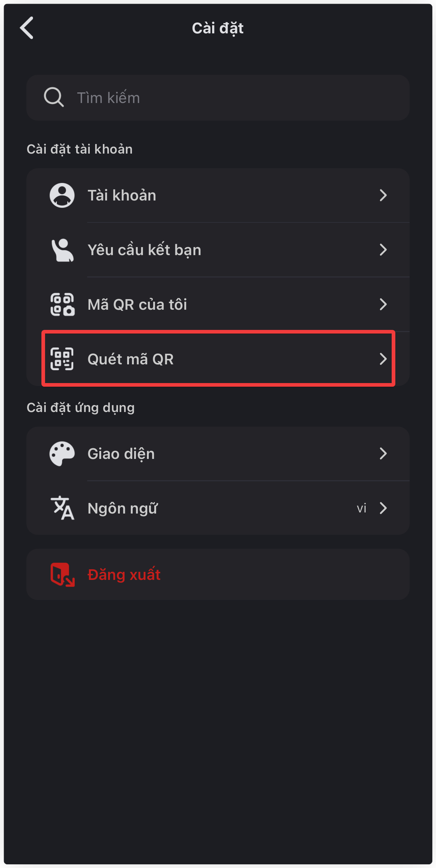Open the Giao diện settings entry
Viewport: 436px width, 868px height.
pyautogui.click(x=121, y=454)
